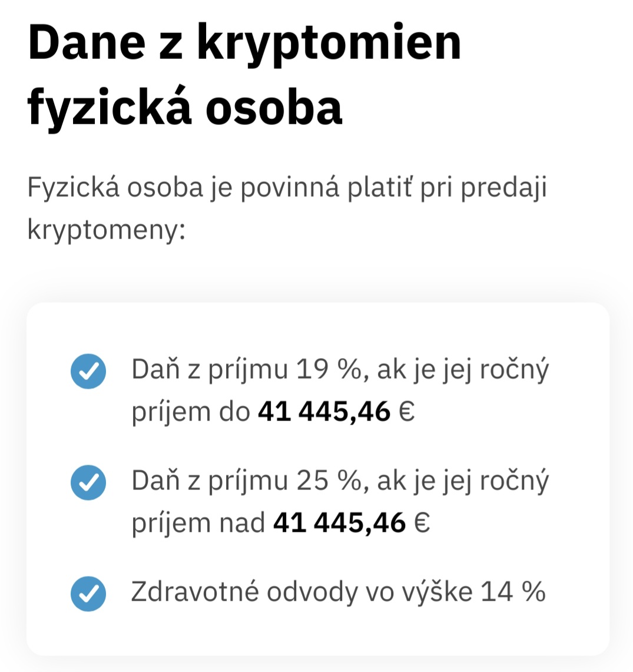The width and height of the screenshot is (633, 672).
Task: Click the words "príjem do" in first item
Action: pos(191,412)
